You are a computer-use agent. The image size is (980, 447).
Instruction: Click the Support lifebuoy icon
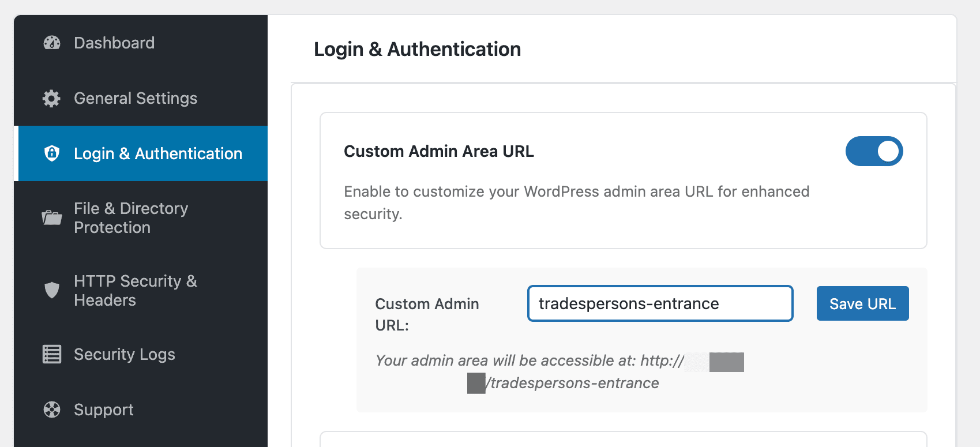52,410
